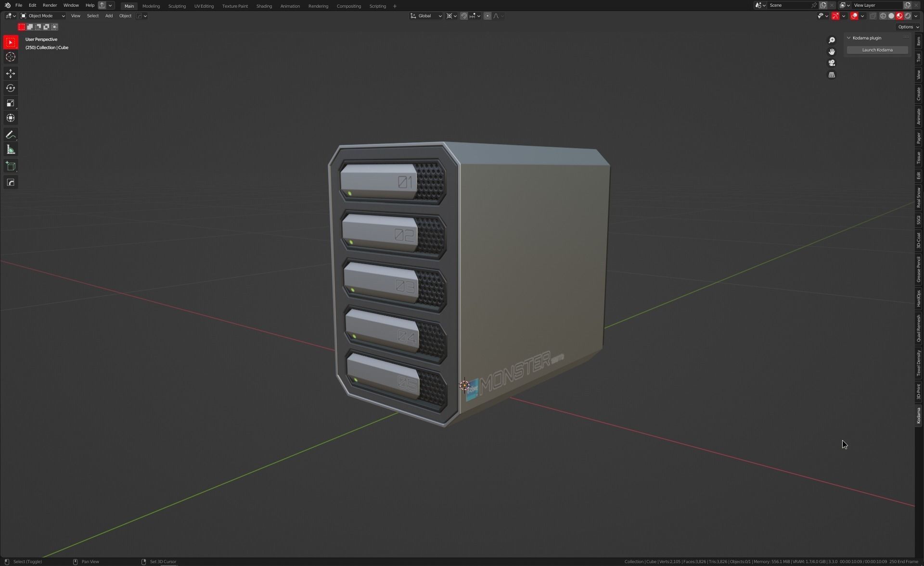Toggle snapping magnet icon
The width and height of the screenshot is (924, 566).
click(464, 16)
